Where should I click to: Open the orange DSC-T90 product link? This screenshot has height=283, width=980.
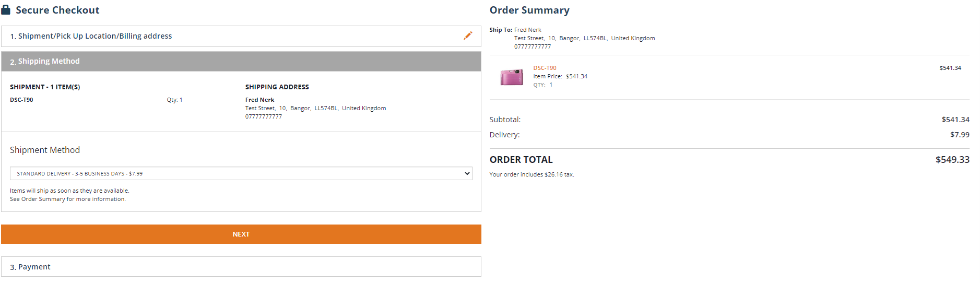coord(545,68)
